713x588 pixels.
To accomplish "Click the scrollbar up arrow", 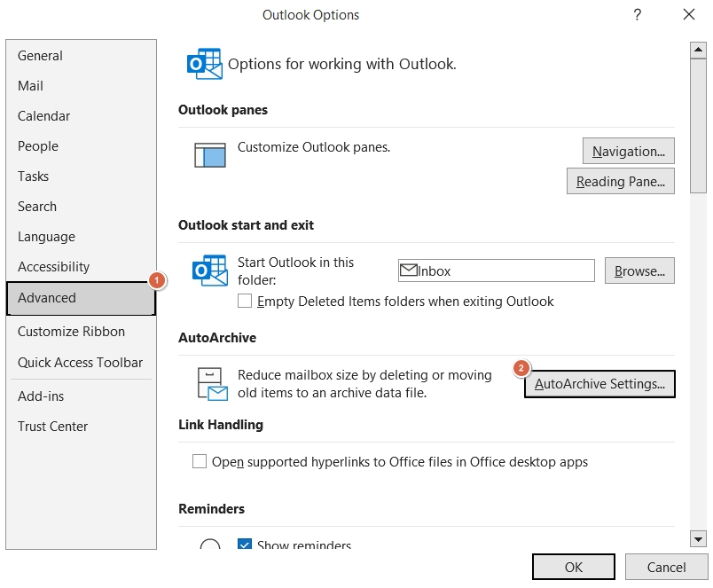I will pos(698,49).
